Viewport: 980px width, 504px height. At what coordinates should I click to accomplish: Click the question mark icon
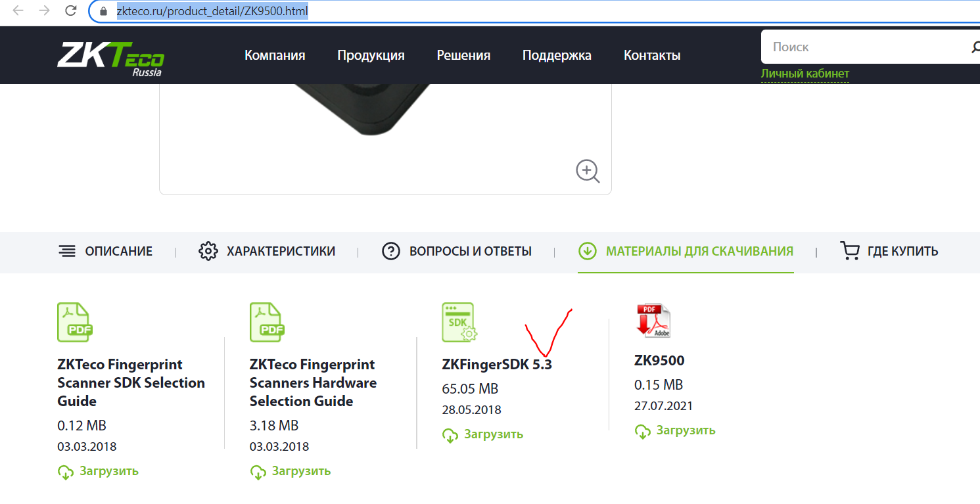[391, 251]
